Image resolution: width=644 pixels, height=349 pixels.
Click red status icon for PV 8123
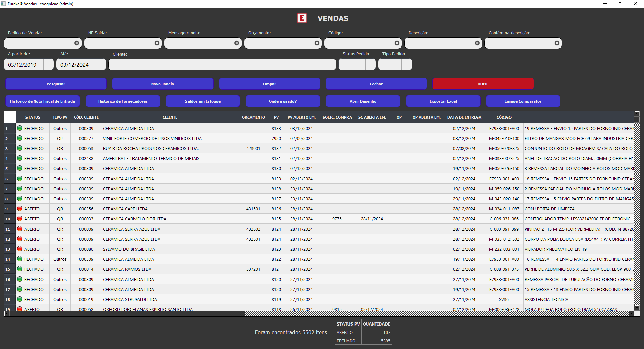tap(20, 249)
